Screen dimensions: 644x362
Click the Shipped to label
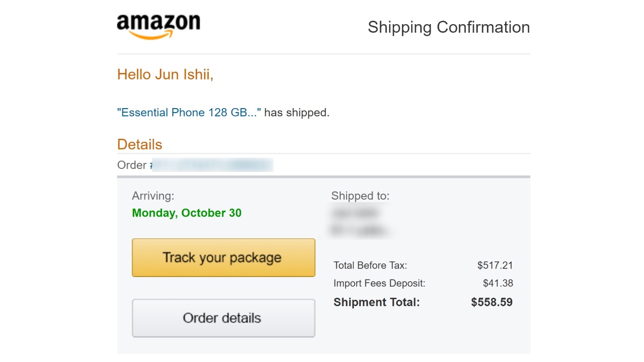(x=360, y=196)
